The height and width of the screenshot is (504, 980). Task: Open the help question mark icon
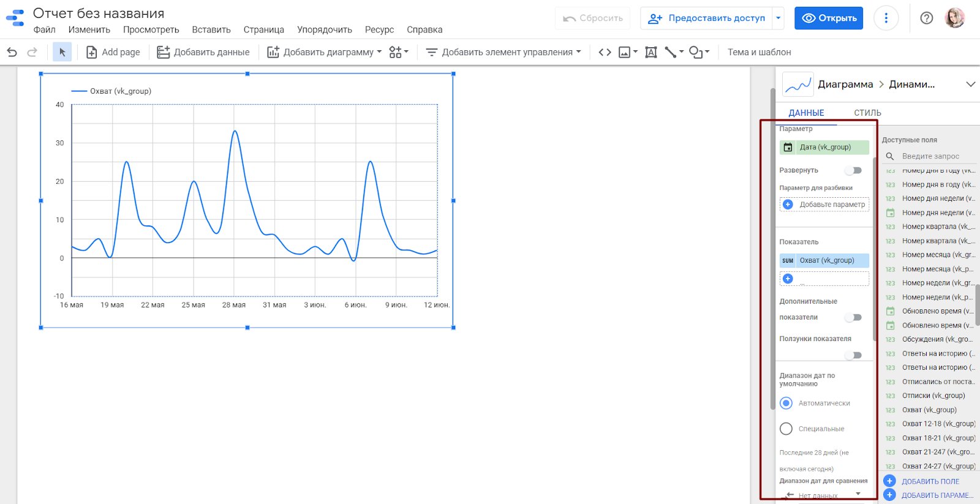(926, 18)
